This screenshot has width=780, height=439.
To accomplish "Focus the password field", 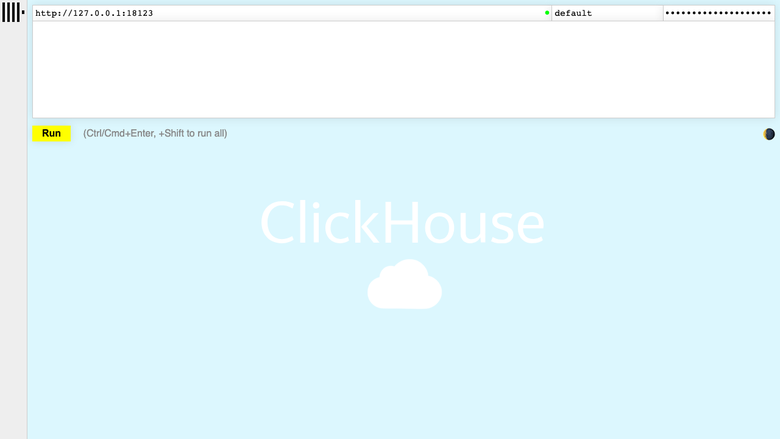I will tap(719, 13).
